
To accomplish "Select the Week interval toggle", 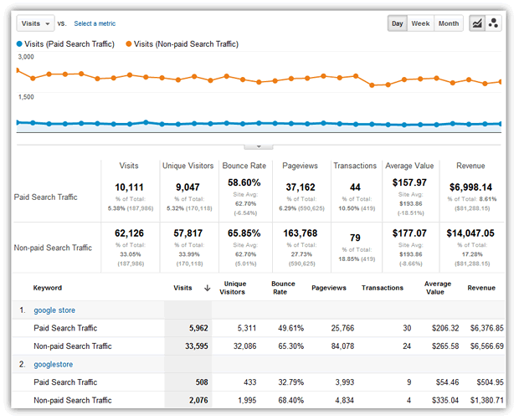I will [x=421, y=23].
